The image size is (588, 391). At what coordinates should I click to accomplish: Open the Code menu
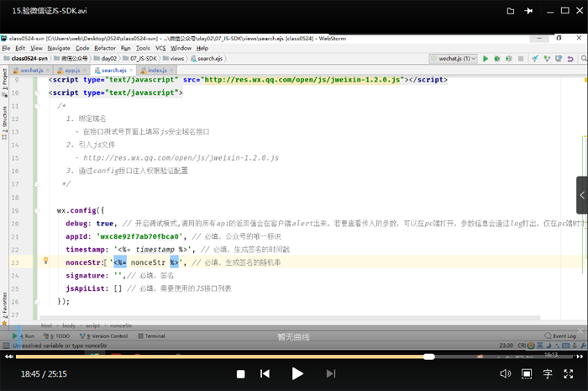(82, 48)
